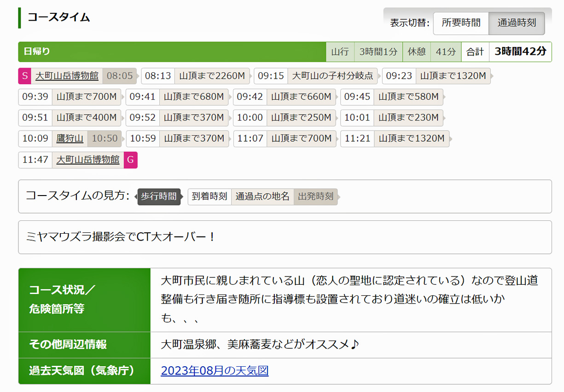This screenshot has width=564, height=392.
Task: Open the goal 大町山岳博物館 link at 11:47
Action: pyautogui.click(x=88, y=160)
